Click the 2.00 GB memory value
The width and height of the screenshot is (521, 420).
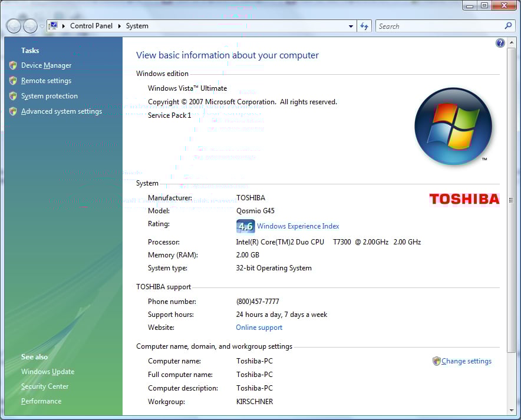(248, 255)
